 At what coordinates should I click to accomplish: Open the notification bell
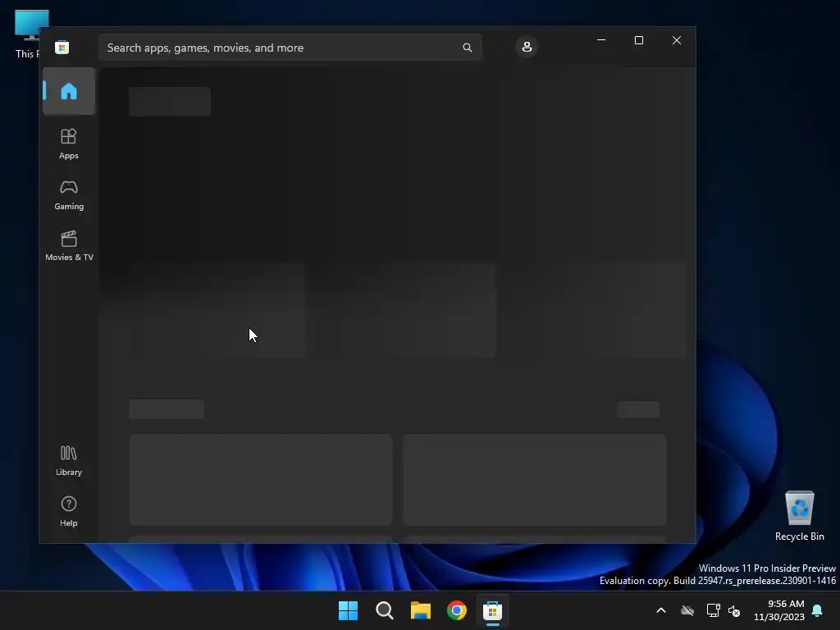(818, 610)
